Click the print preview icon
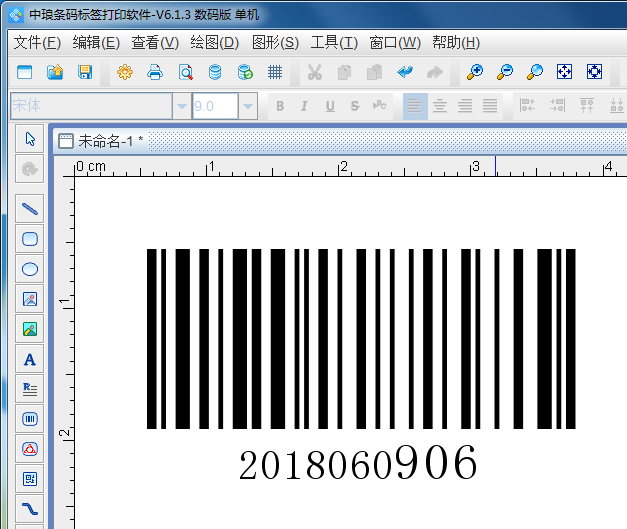The width and height of the screenshot is (627, 529). [185, 72]
